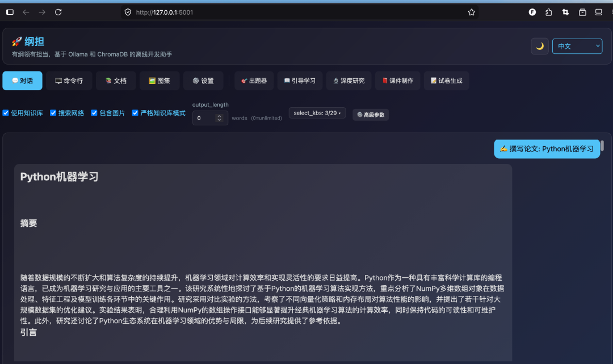Open the 课件制作 tab
Screen dimensions: 613x364
point(397,81)
